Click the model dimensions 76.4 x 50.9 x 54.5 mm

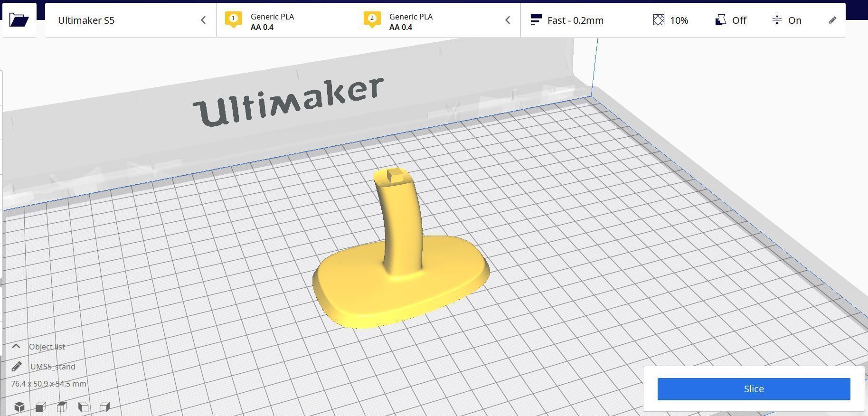click(x=49, y=384)
